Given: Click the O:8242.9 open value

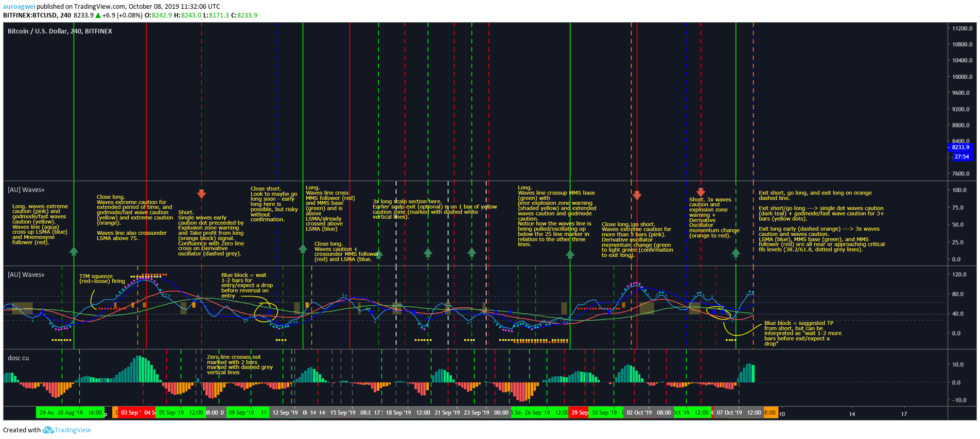Looking at the screenshot, I should point(158,15).
